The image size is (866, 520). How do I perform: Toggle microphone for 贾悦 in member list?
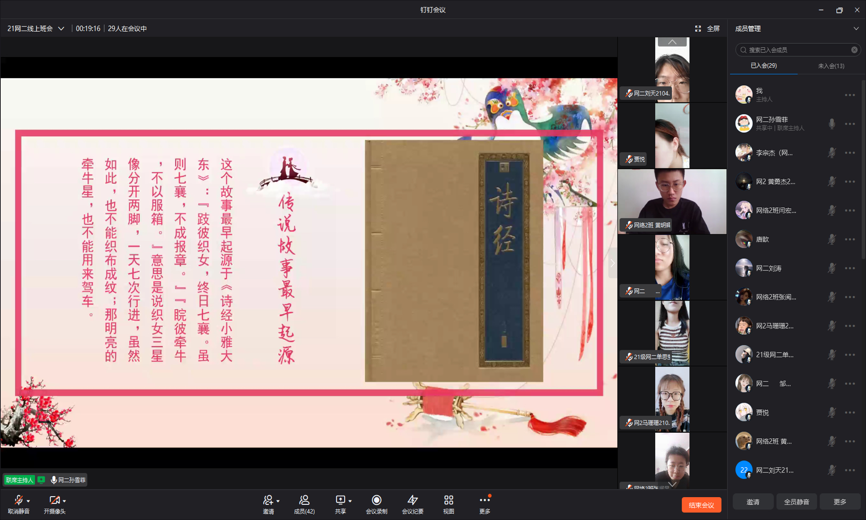831,412
